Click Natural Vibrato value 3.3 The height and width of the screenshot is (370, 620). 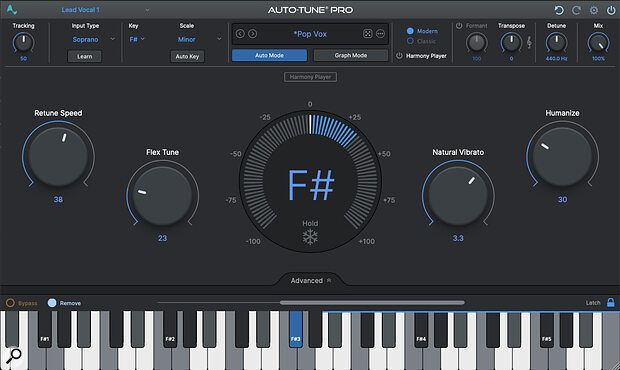[x=458, y=238]
